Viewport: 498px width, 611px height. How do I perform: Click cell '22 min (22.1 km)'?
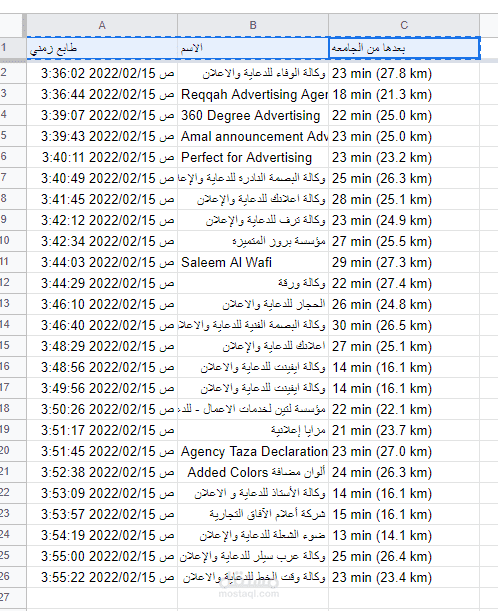[404, 410]
